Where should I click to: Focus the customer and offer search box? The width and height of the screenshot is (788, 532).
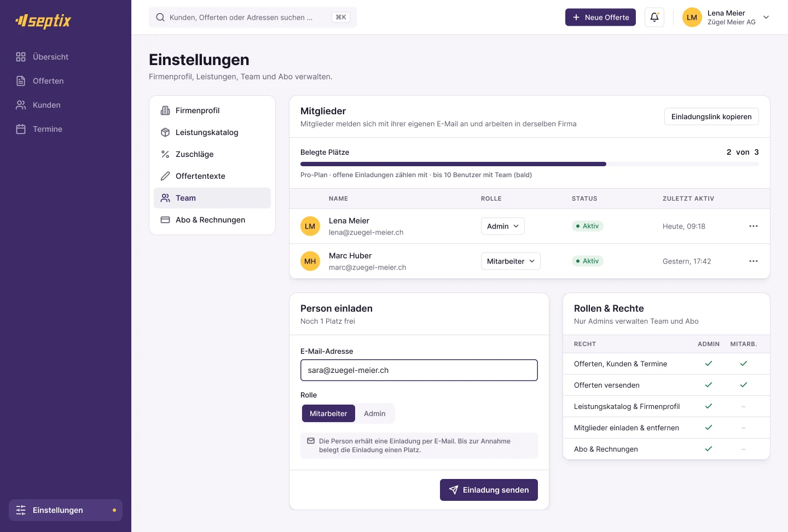point(253,17)
